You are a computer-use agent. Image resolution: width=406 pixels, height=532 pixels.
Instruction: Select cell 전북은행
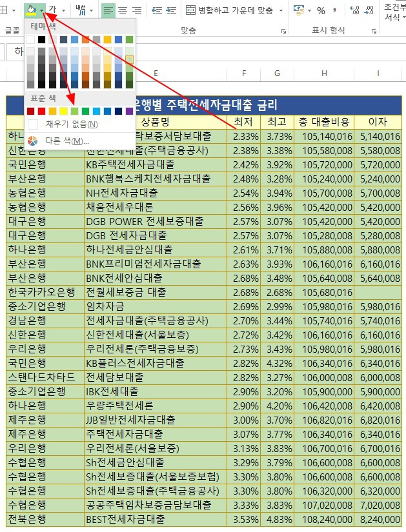coord(45,519)
